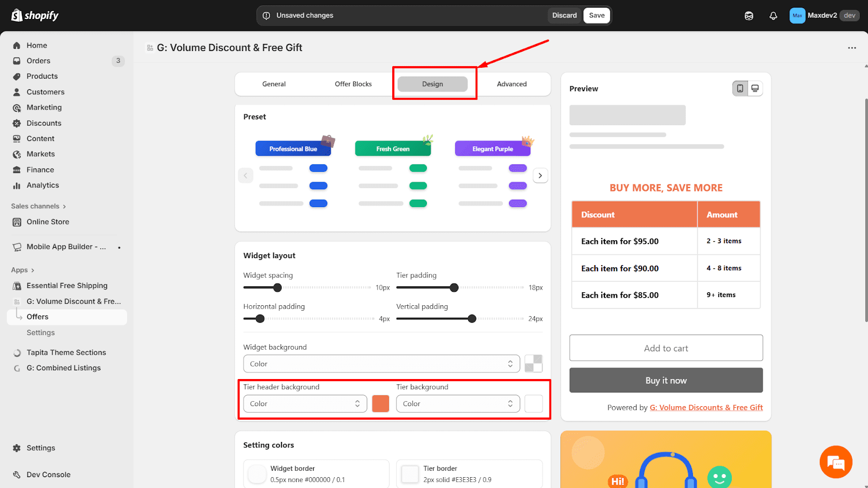Screen dimensions: 868x488
Task: Select the transparent Widget background swatch
Action: 533,363
